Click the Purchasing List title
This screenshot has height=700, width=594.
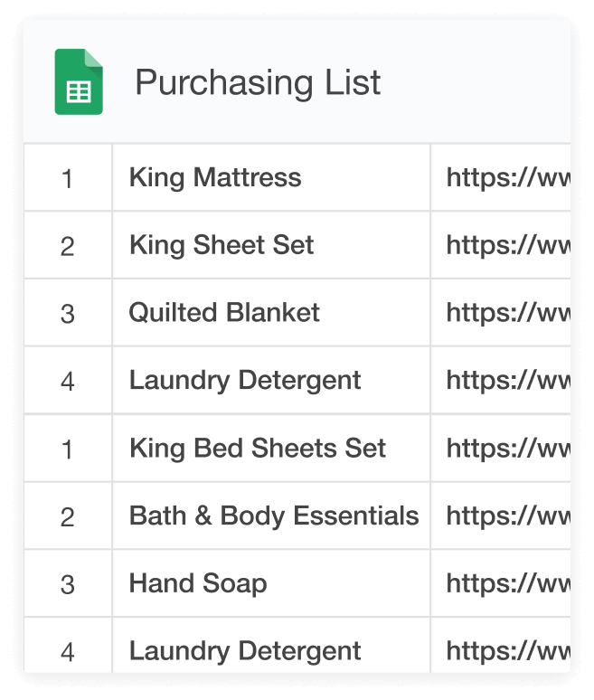(x=258, y=83)
